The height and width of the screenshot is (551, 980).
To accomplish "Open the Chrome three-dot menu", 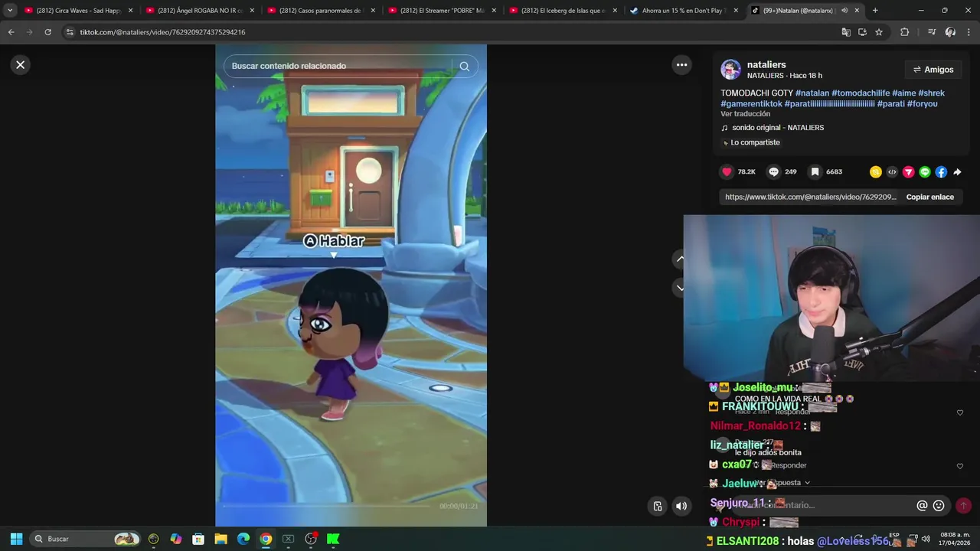I will coord(969,32).
